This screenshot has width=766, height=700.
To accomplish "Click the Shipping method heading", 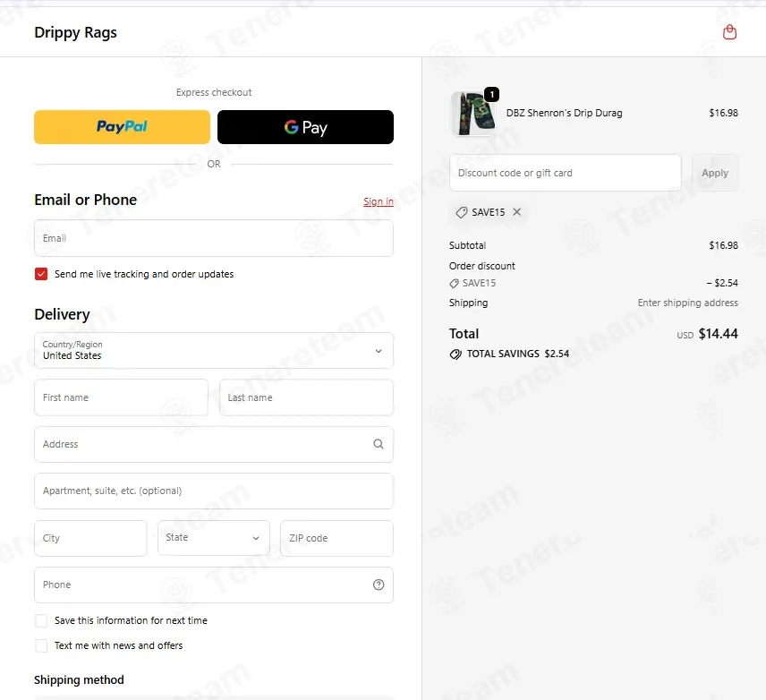I will tap(79, 680).
